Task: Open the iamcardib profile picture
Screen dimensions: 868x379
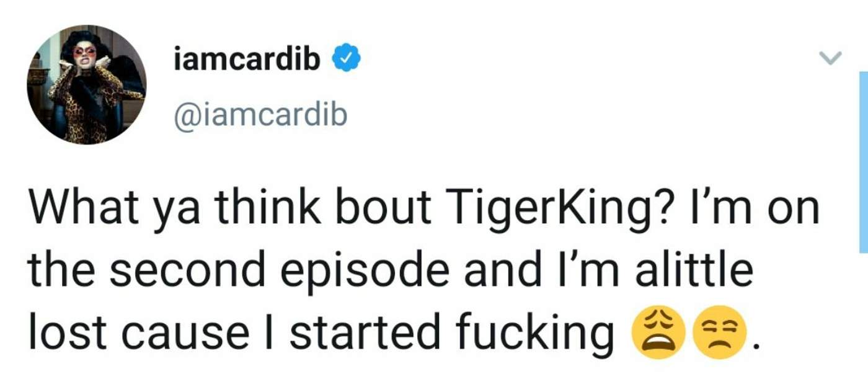Action: [87, 84]
